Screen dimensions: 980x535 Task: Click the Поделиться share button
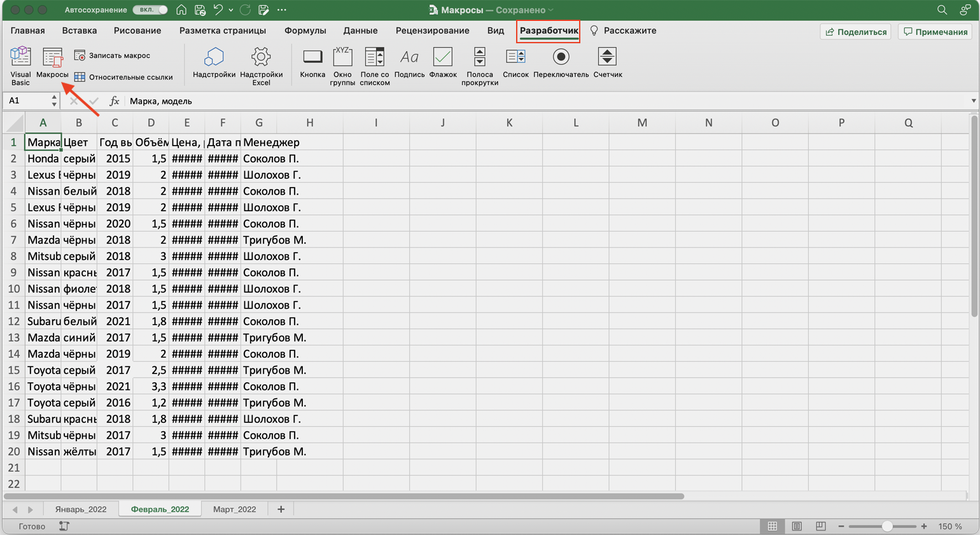point(856,31)
